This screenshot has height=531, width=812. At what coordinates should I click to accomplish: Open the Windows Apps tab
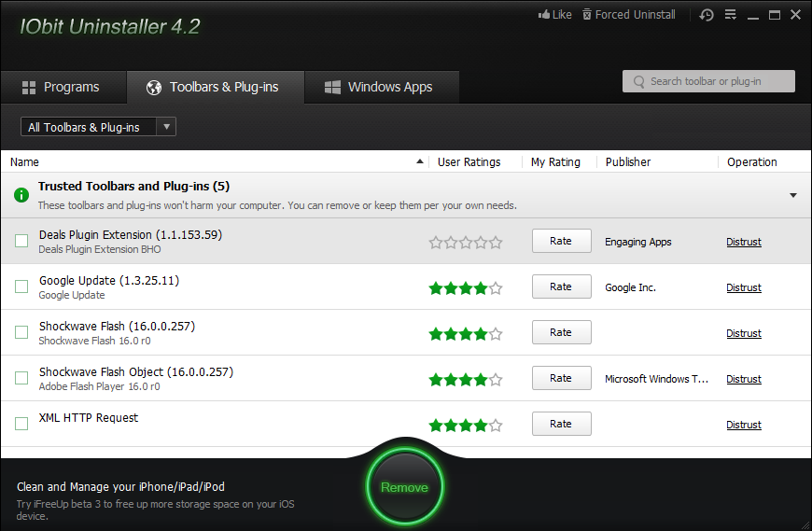[381, 87]
